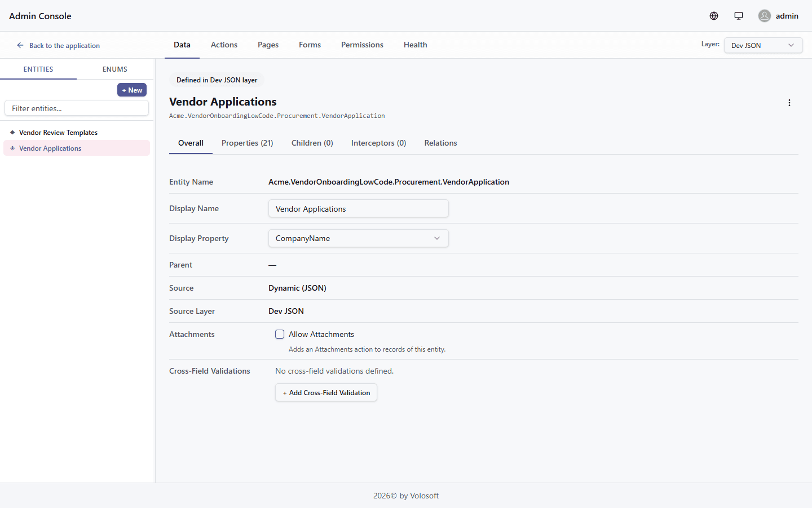The image size is (812, 508).
Task: Switch to the ENUMS sidebar tab
Action: (115, 69)
